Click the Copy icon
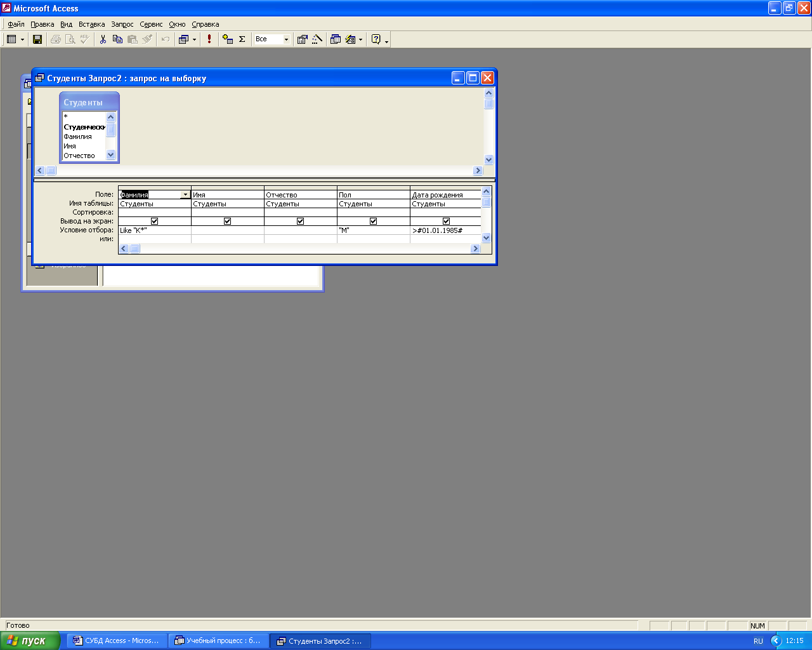The height and width of the screenshot is (650, 812). (x=117, y=39)
